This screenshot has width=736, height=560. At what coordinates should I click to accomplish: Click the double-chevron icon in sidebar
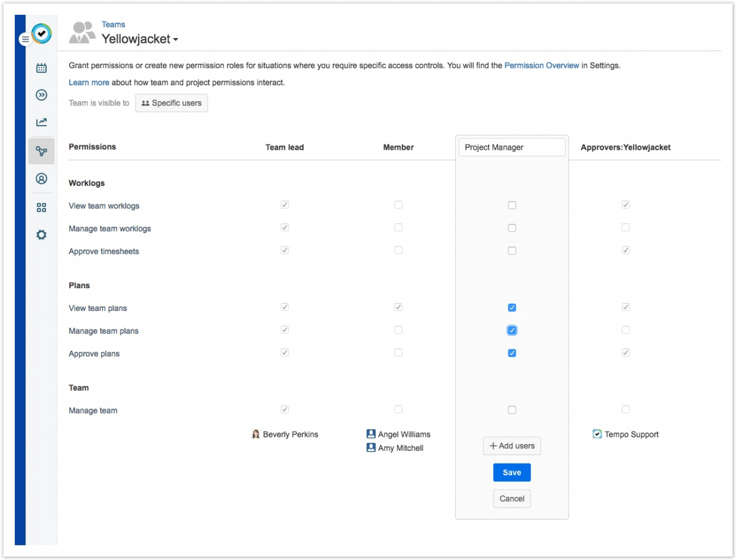click(x=41, y=95)
